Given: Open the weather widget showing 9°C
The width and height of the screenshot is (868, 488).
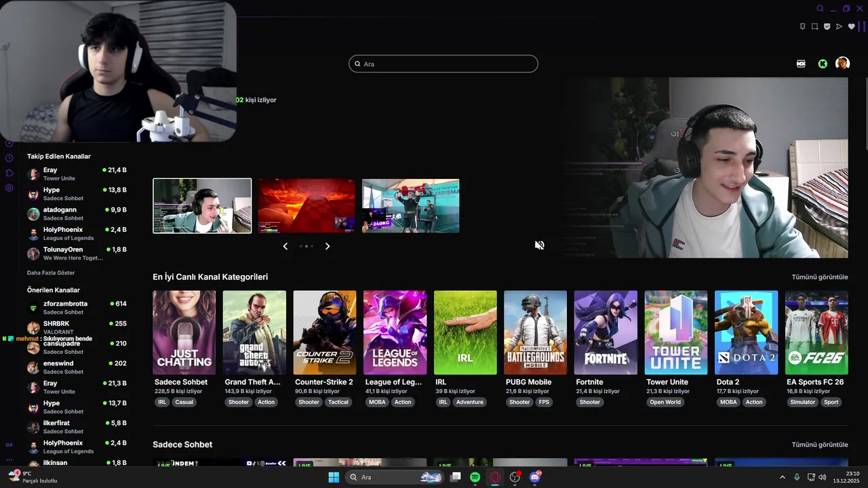Looking at the screenshot, I should (x=33, y=477).
